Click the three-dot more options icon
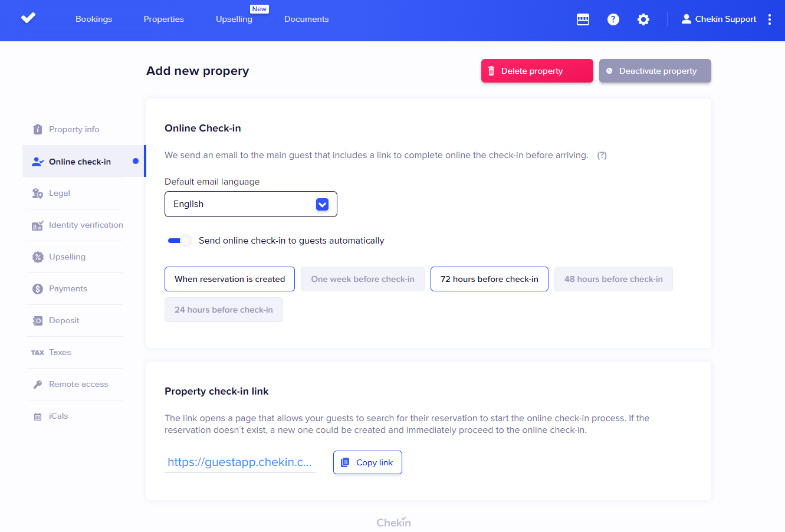 [x=770, y=19]
